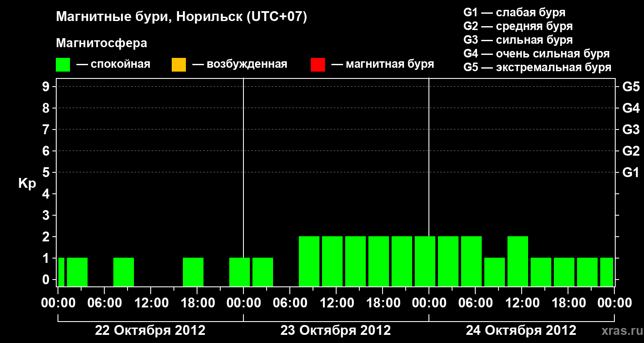Click the 06:00 time label for 24 October
This screenshot has width=644, height=343.
[475, 303]
